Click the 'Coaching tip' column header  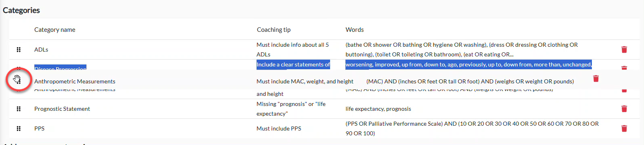[x=274, y=30]
